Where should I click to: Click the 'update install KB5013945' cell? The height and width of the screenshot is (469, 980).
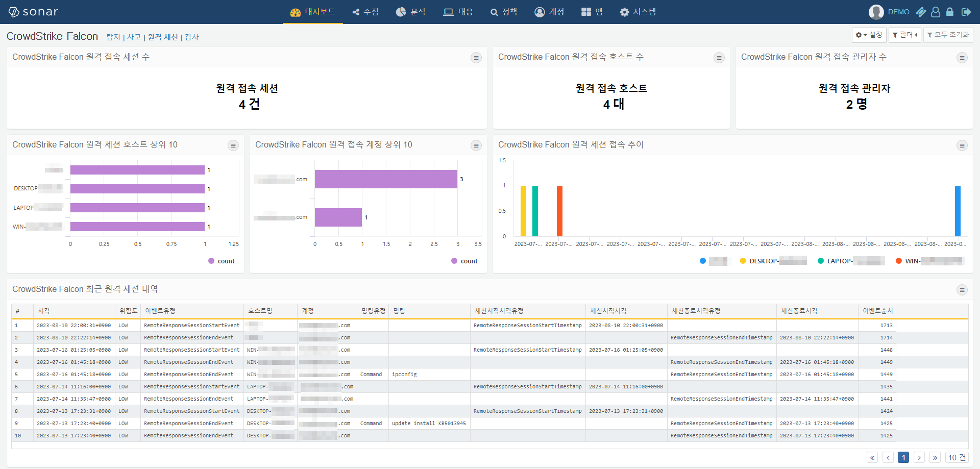(429, 423)
